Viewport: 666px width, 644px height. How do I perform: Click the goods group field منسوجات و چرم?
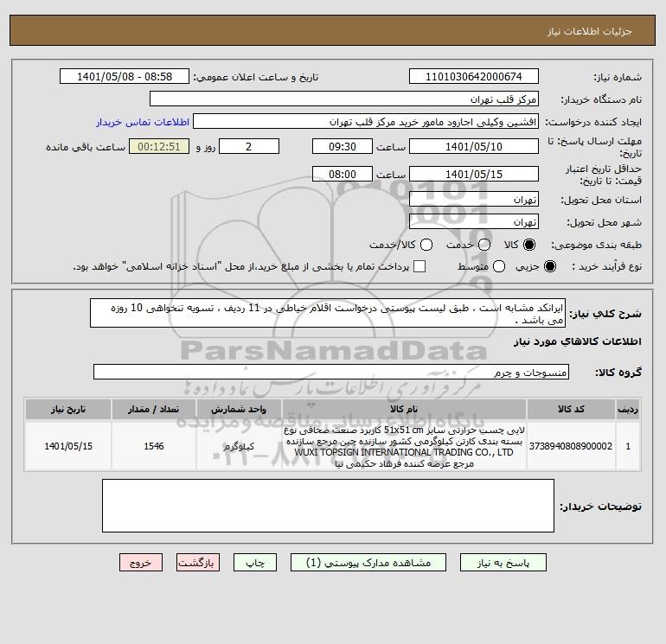tap(331, 372)
